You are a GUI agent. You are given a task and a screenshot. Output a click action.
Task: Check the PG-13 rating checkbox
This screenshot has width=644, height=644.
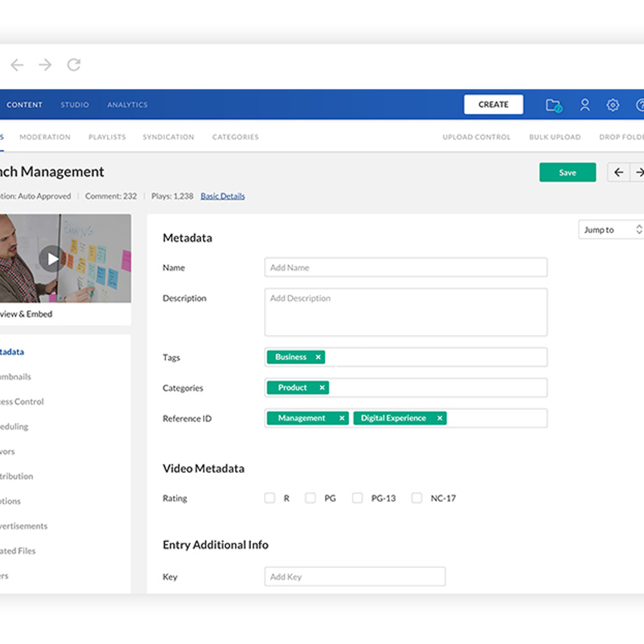coord(357,498)
